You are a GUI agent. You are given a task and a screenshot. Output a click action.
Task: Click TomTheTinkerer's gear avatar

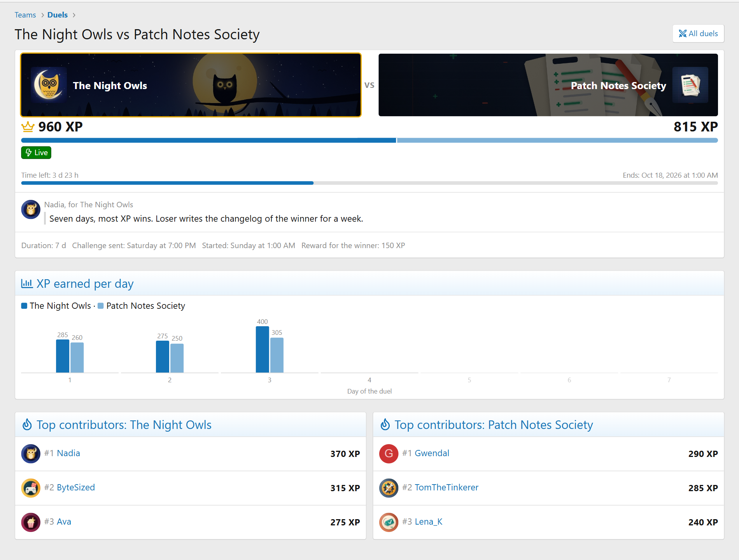(389, 488)
